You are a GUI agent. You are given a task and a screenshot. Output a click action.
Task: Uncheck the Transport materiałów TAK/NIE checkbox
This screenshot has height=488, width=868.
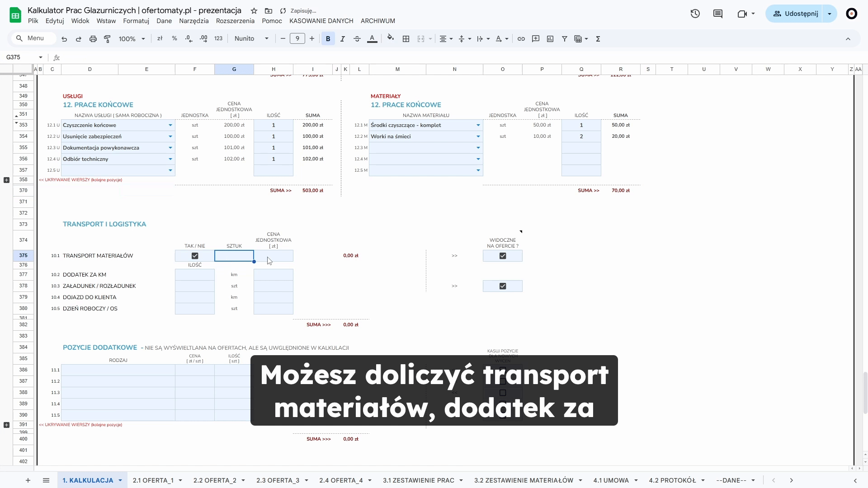[x=195, y=256]
